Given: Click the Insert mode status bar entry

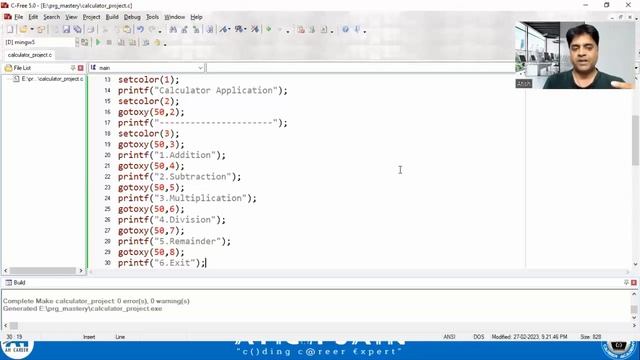Looking at the screenshot, I should tap(89, 337).
